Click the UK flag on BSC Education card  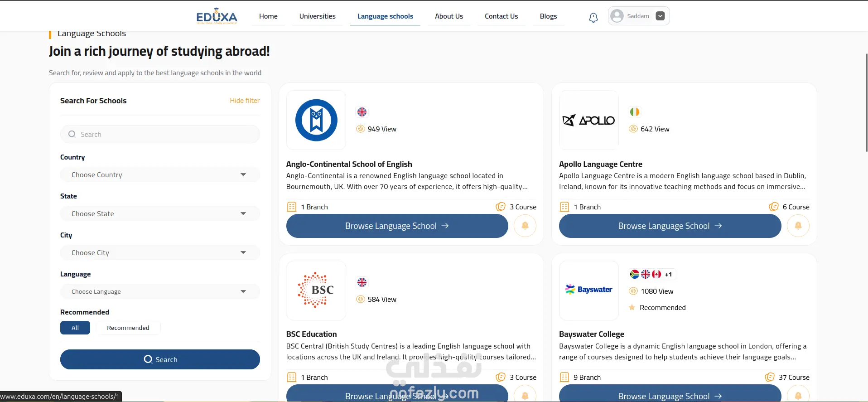[362, 282]
